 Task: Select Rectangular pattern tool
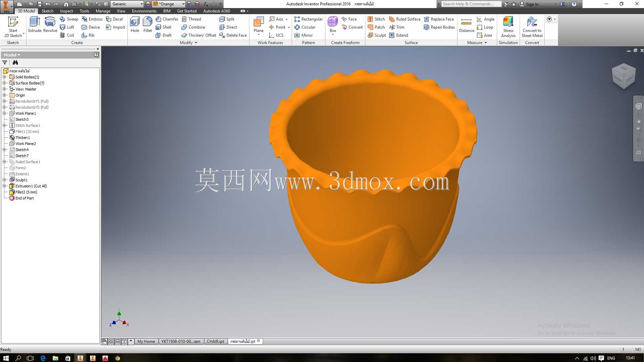(x=309, y=19)
